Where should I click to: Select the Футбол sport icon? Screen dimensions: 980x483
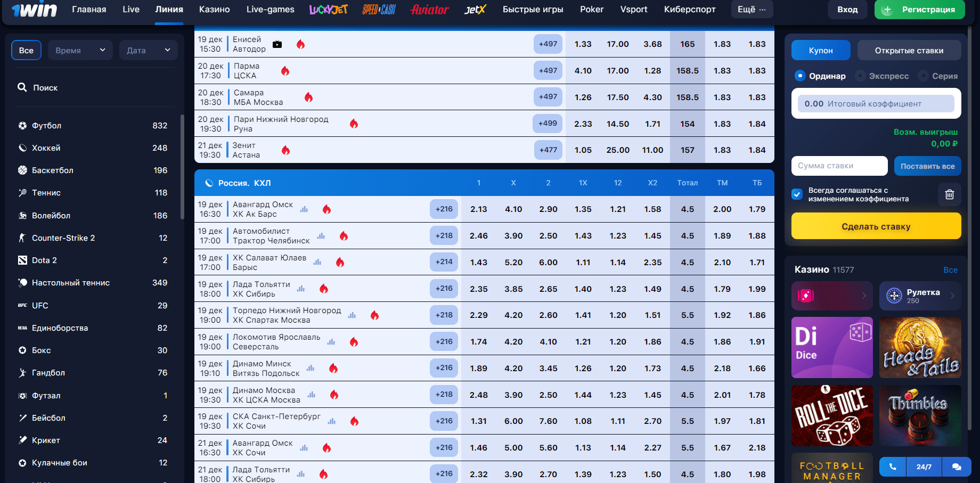22,126
